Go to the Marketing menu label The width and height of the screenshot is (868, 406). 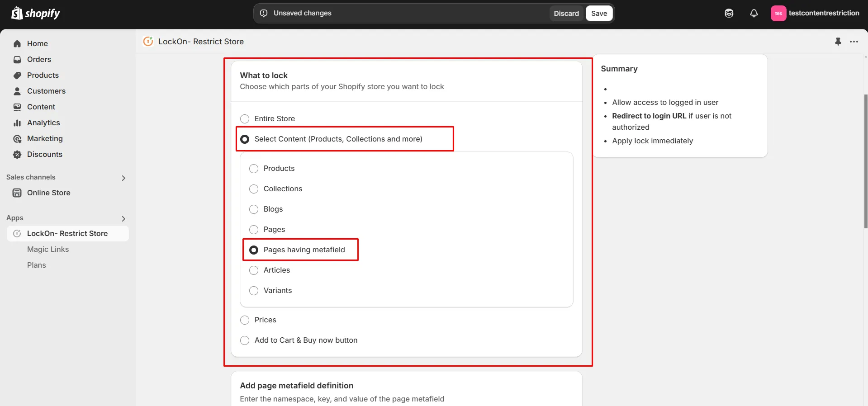pos(45,138)
